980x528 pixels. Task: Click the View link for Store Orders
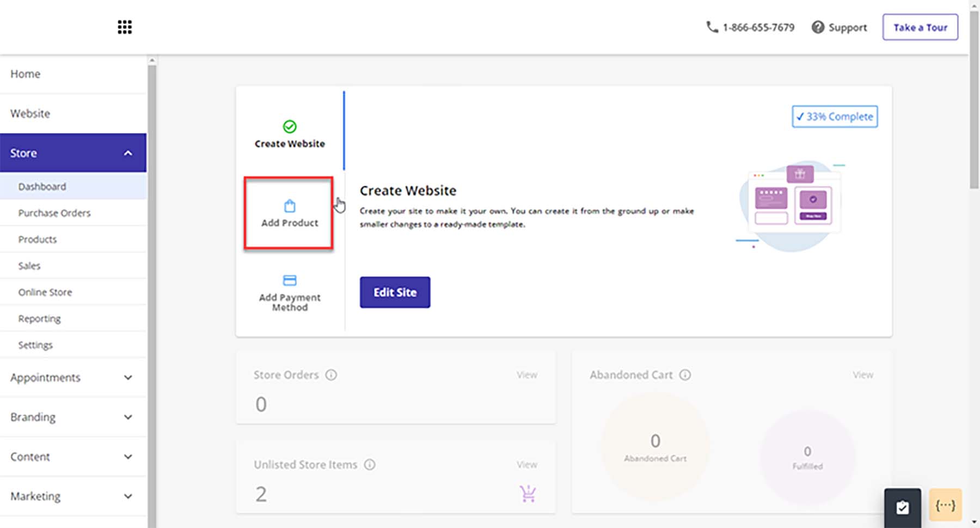526,374
